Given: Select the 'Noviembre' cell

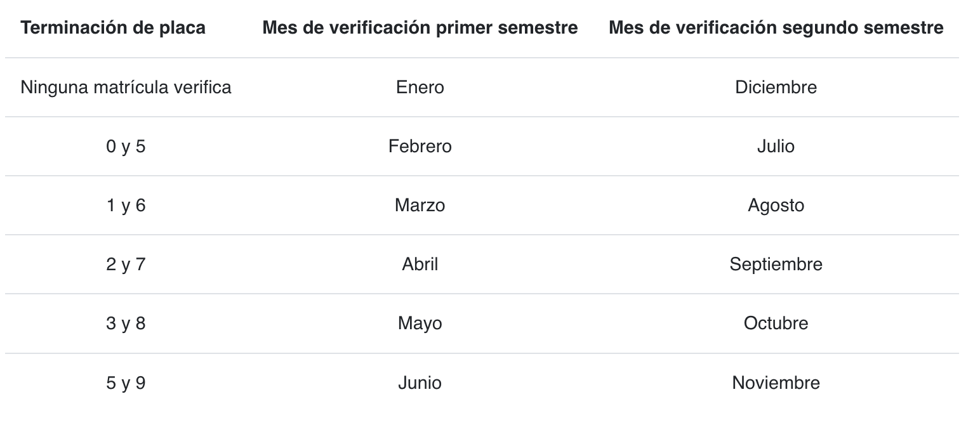Looking at the screenshot, I should (776, 383).
